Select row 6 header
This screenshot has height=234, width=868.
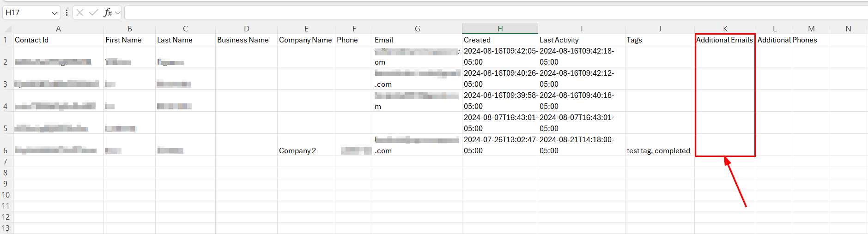(6, 150)
